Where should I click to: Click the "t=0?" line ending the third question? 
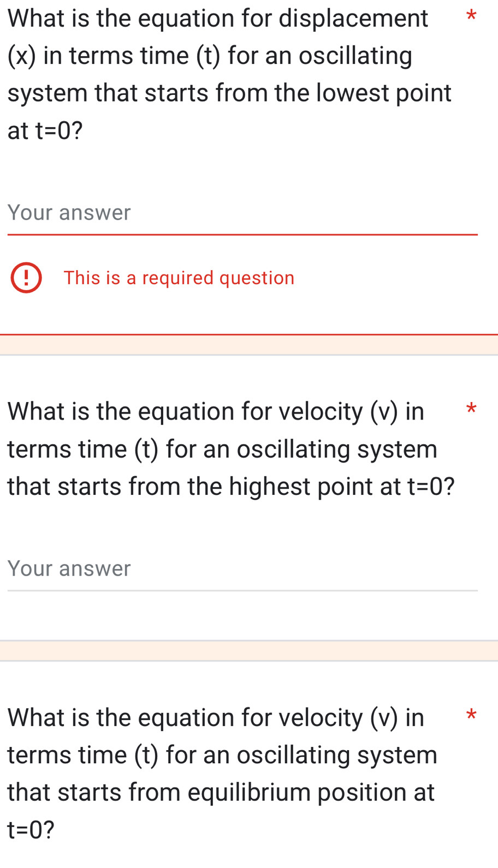[31, 830]
